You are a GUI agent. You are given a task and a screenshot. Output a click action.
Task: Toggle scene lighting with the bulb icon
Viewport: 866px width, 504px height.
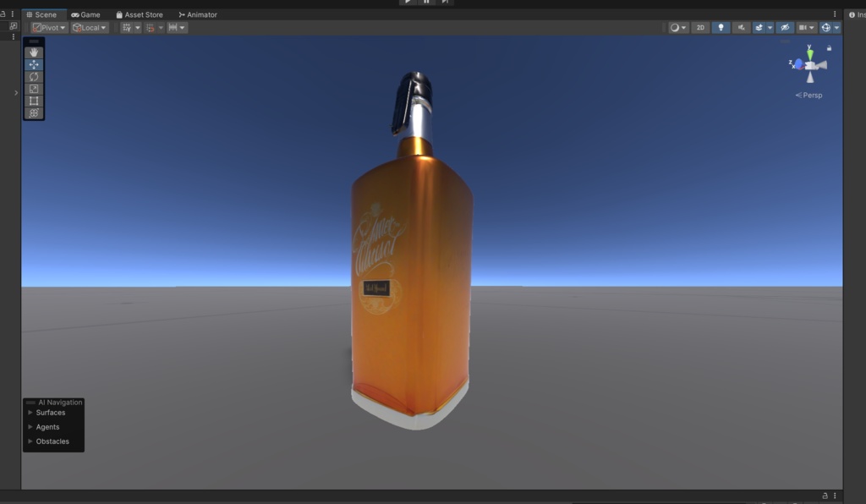721,27
